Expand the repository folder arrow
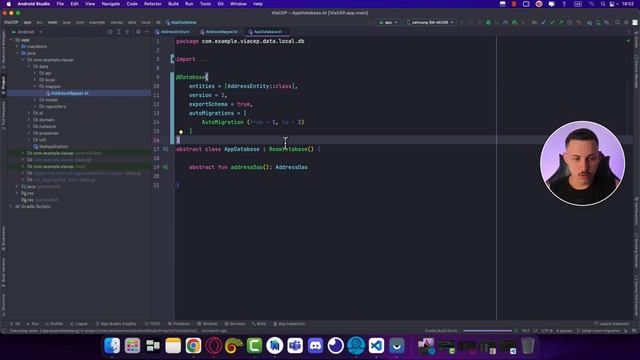The height and width of the screenshot is (360, 640). 35,107
